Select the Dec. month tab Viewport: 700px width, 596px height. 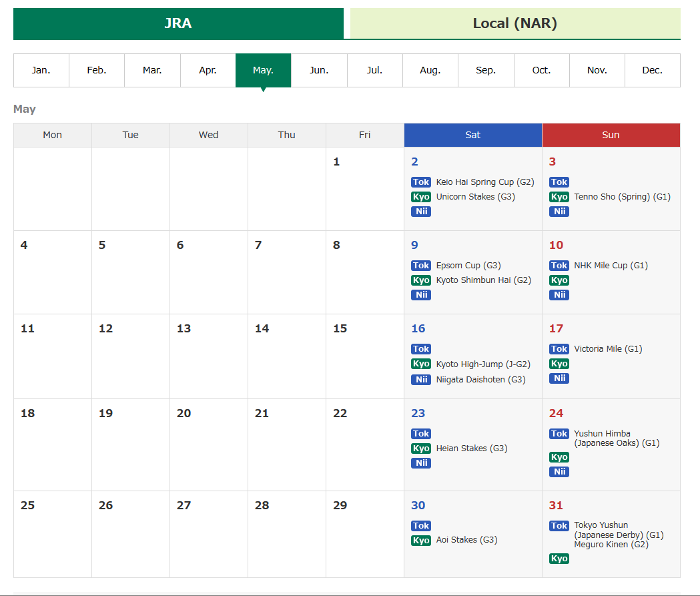tap(653, 71)
